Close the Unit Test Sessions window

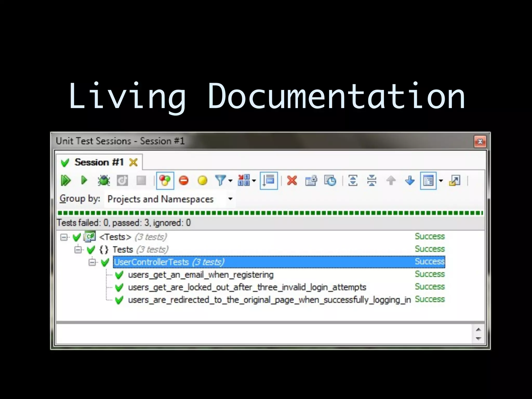point(480,142)
